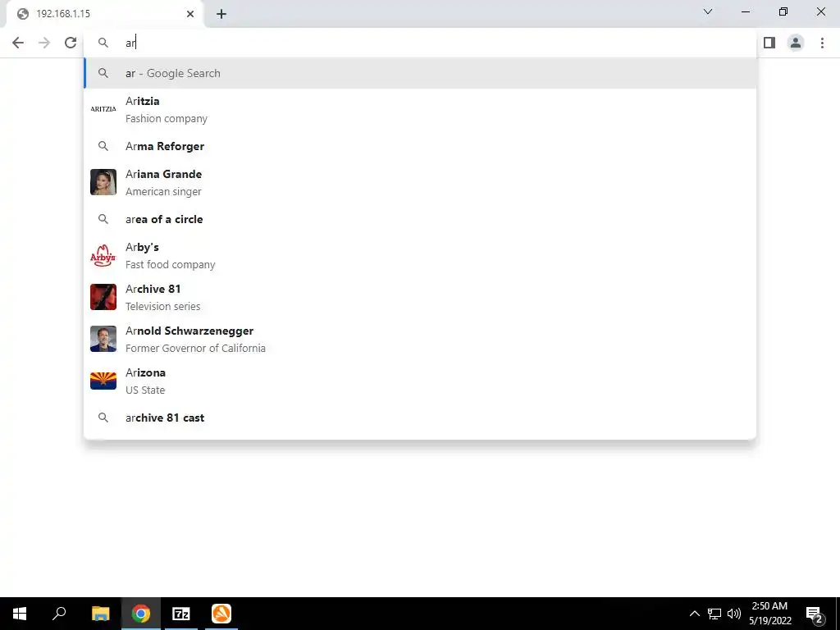The height and width of the screenshot is (630, 840).
Task: Select the Arby's fast food suggestion
Action: [x=420, y=256]
